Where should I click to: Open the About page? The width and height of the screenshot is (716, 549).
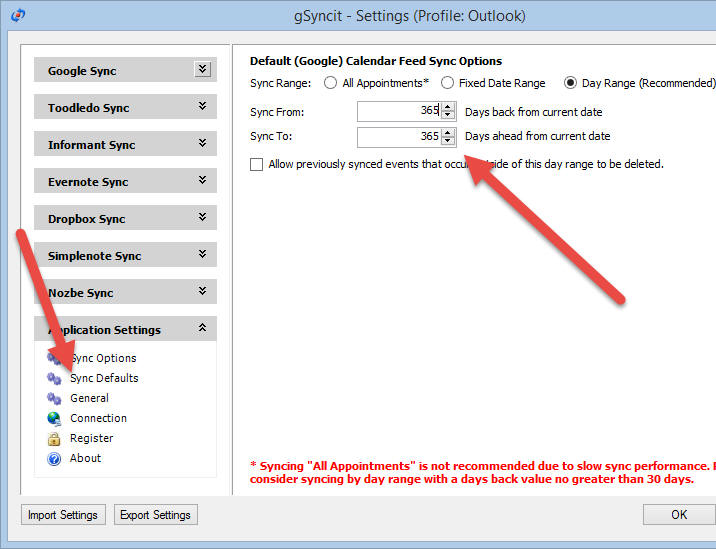pos(85,459)
